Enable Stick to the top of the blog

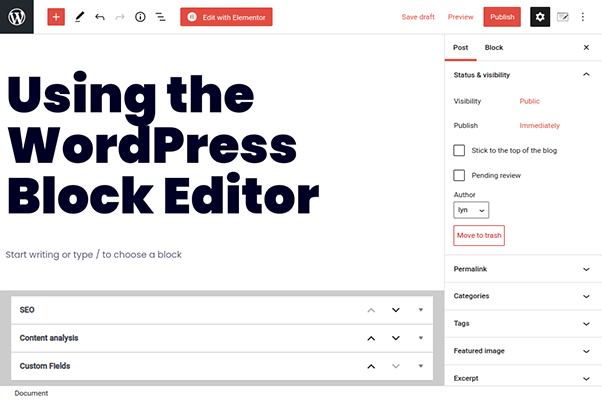pos(459,150)
